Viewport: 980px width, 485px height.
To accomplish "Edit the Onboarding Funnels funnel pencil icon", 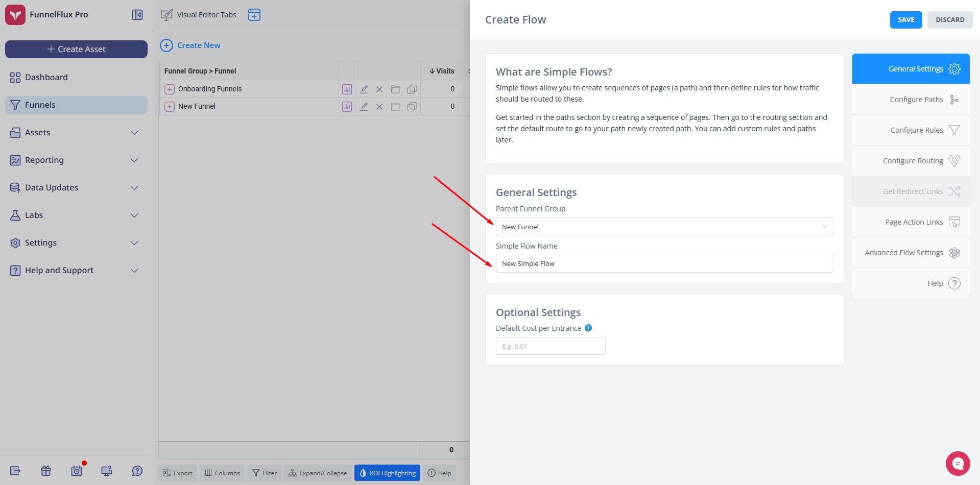I will point(364,89).
